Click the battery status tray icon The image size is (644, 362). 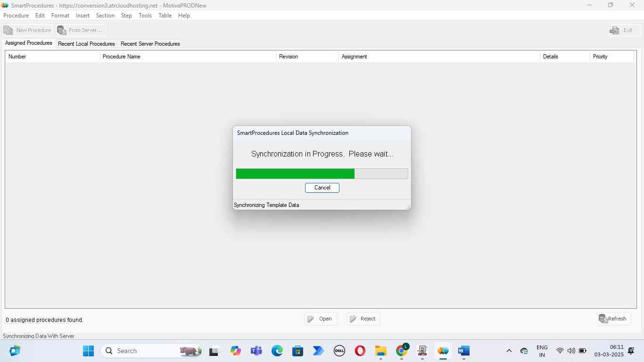coord(583,351)
